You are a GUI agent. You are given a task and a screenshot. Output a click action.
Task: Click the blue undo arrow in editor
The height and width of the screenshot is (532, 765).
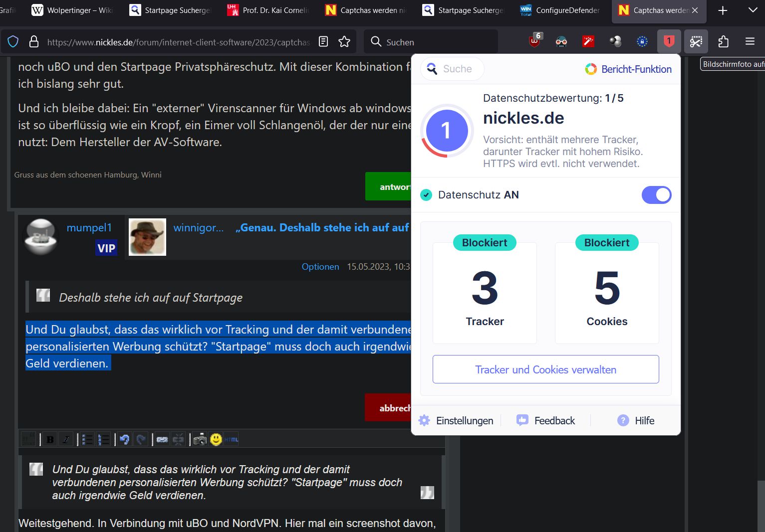[125, 439]
